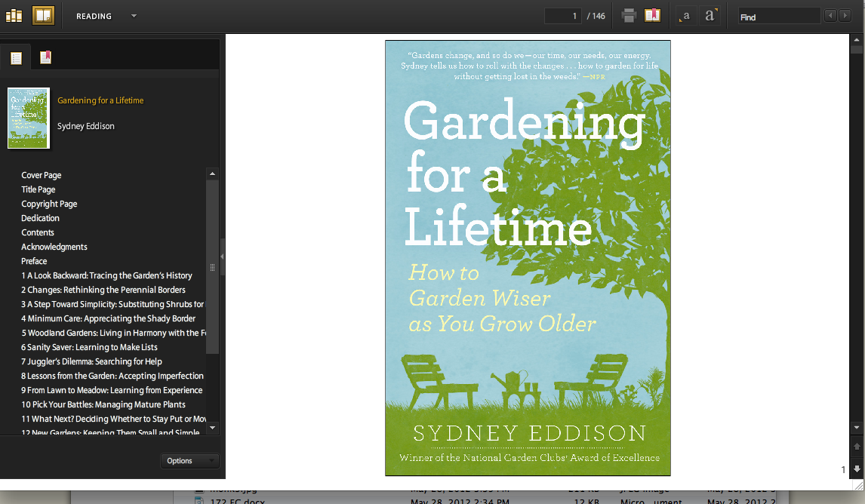Open chapter 7 Juggler's Dilemma
This screenshot has width=865, height=504.
pos(91,361)
